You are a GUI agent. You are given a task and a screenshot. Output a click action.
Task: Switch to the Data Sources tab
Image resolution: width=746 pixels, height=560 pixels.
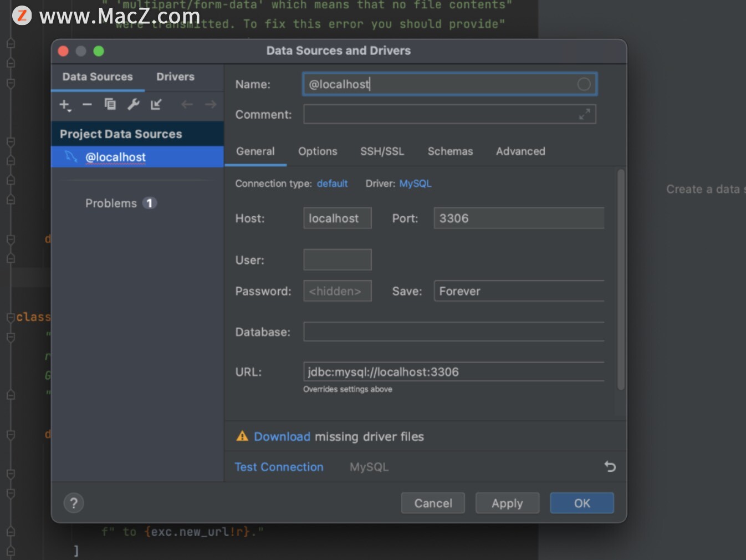pyautogui.click(x=98, y=77)
